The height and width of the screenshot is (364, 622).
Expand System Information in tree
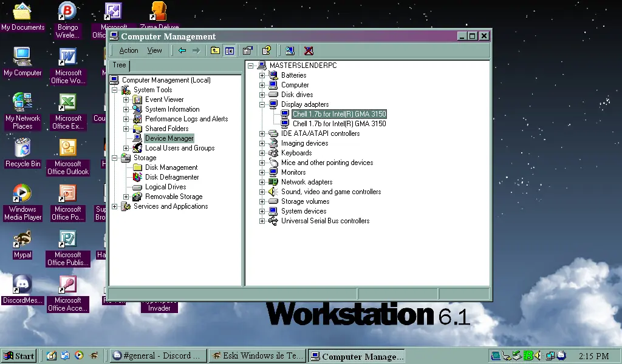[126, 109]
